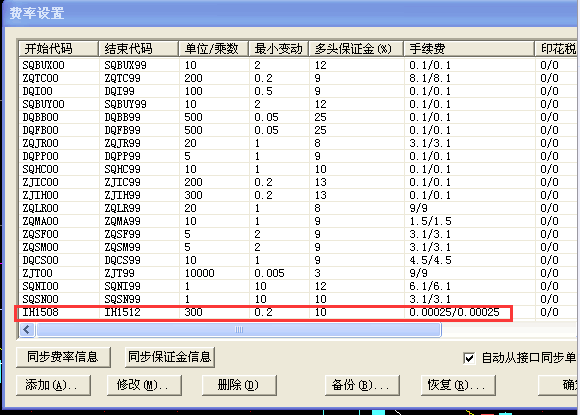Click end code DQPP99
Viewport: 580px width, 415px height.
[x=122, y=156]
